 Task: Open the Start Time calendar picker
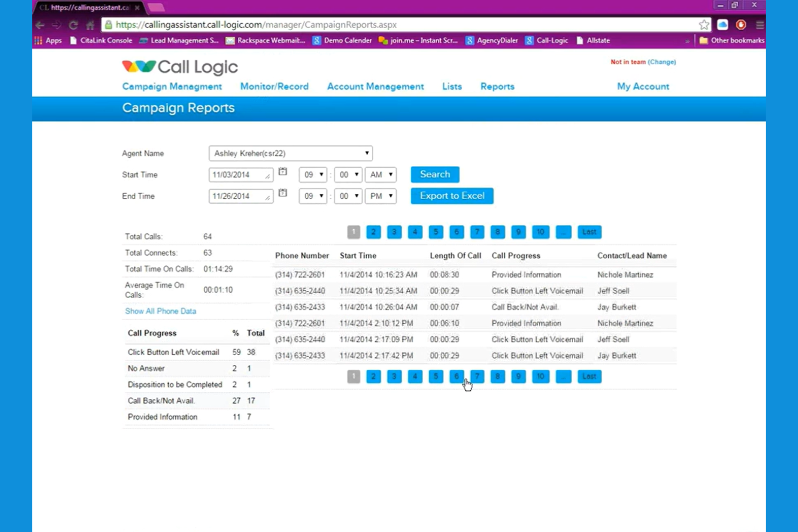(283, 171)
